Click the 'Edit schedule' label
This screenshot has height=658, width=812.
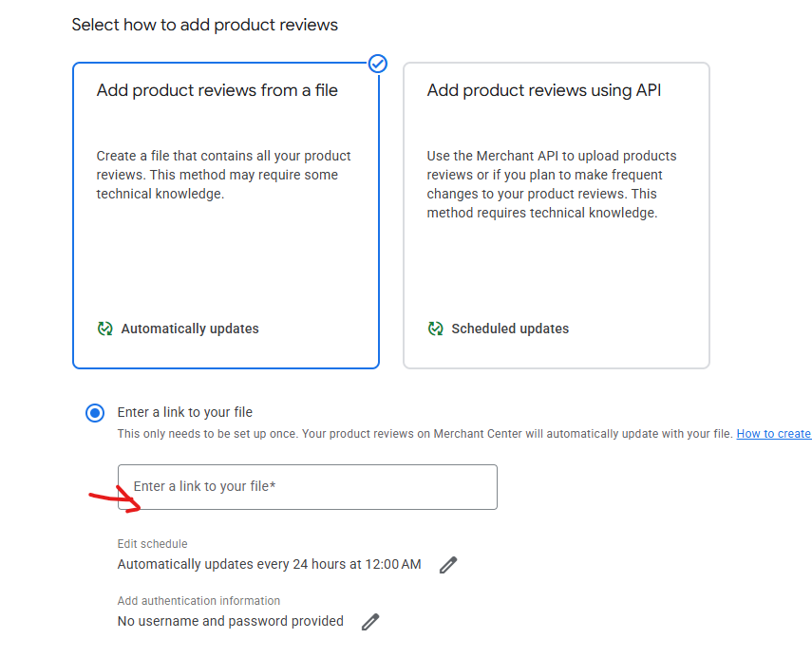click(x=152, y=544)
